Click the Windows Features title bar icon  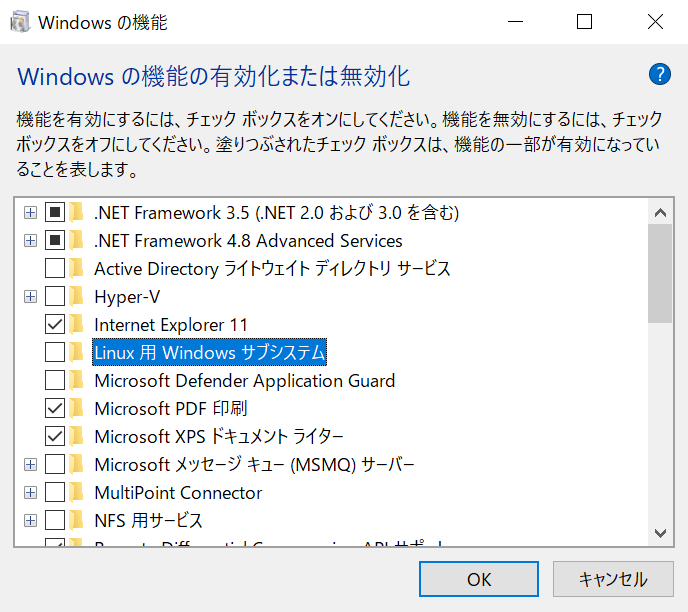pyautogui.click(x=20, y=22)
